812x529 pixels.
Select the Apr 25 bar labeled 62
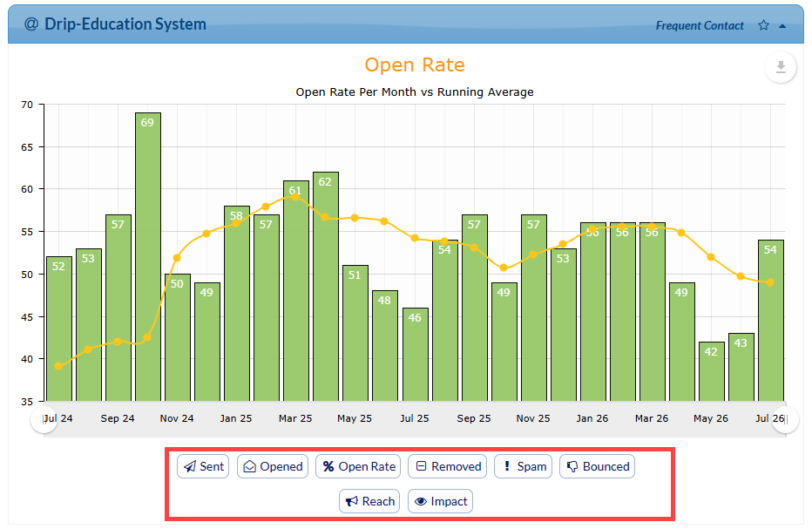tap(326, 287)
